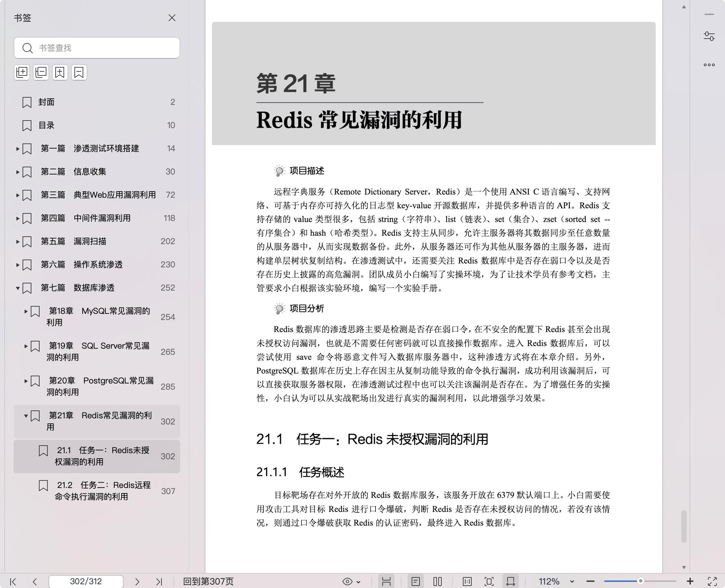Screen dimensions: 725x588
Task: Click fit width icon
Action: point(511,582)
